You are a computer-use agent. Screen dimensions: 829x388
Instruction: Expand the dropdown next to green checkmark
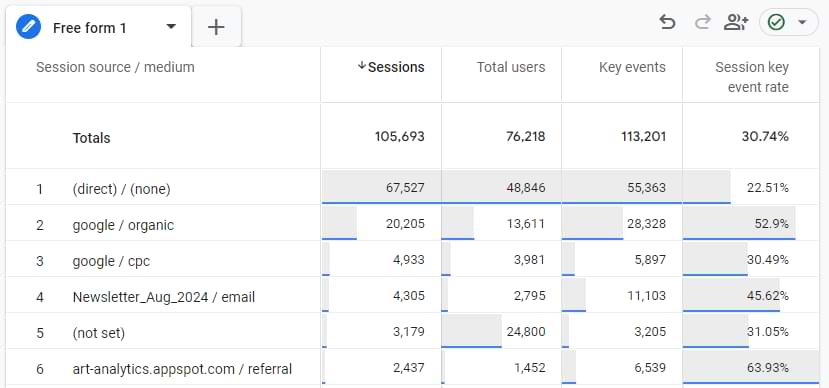click(x=802, y=22)
